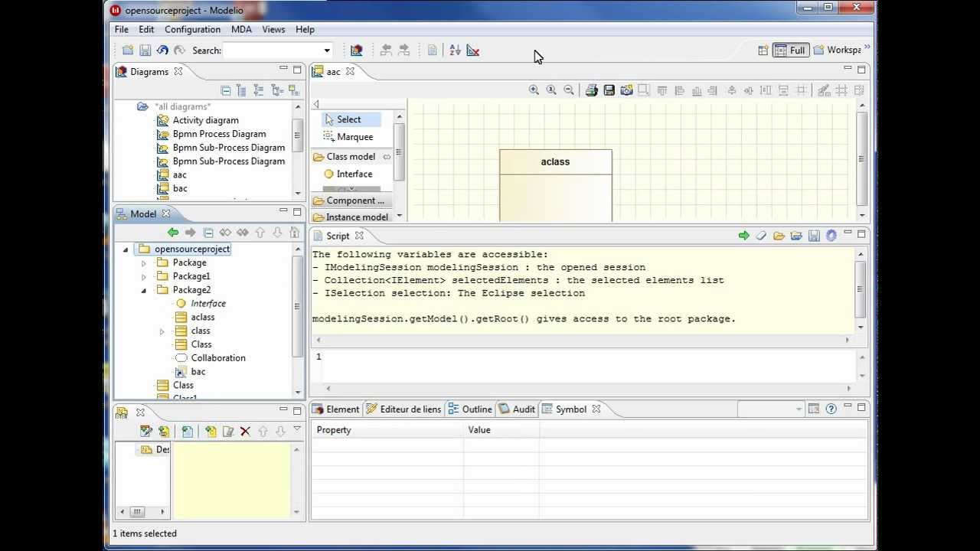Expand the Package1 tree node

143,277
